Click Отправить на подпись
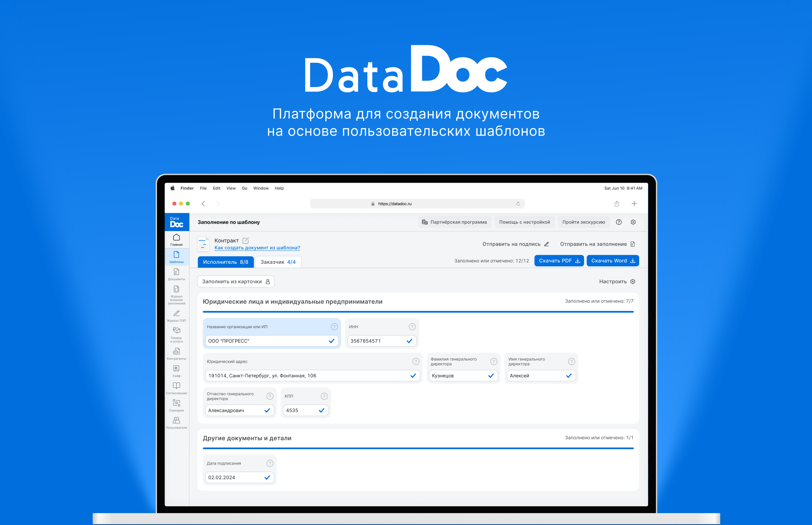 coord(516,244)
